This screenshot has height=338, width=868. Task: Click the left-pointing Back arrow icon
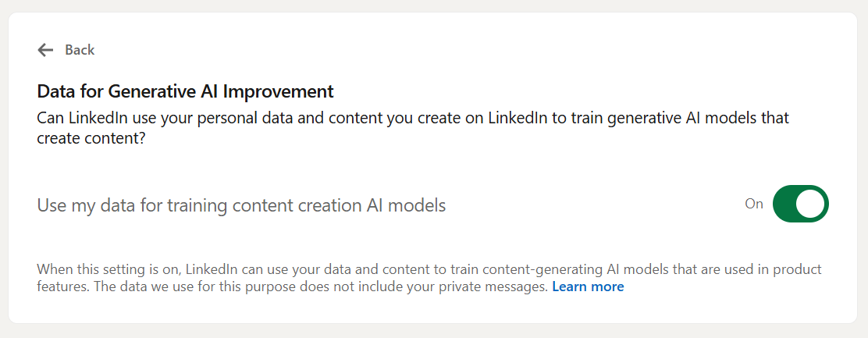click(x=45, y=50)
